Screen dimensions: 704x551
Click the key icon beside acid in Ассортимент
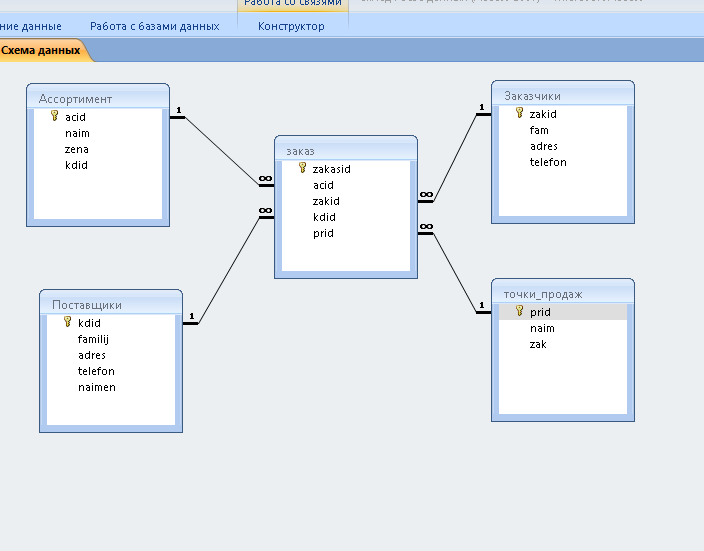(55, 115)
